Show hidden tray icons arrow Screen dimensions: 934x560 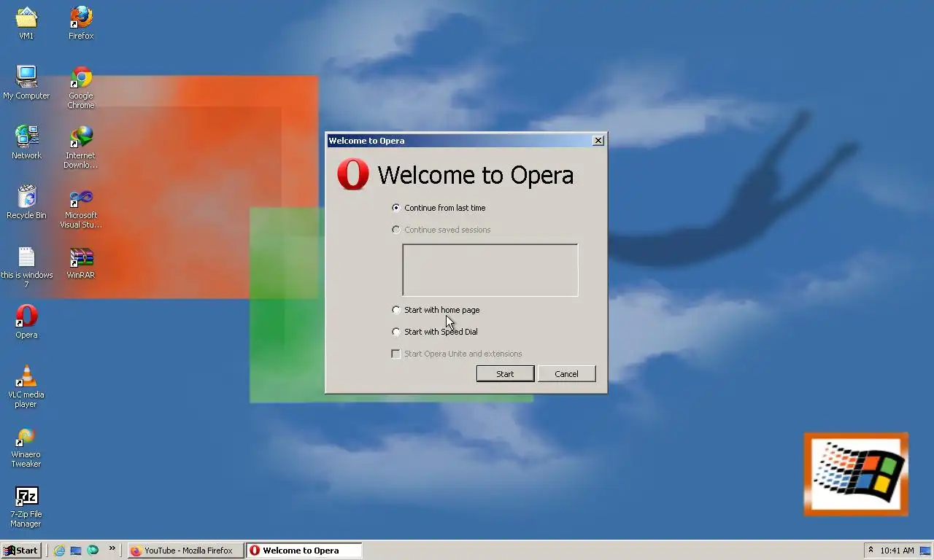pyautogui.click(x=871, y=550)
